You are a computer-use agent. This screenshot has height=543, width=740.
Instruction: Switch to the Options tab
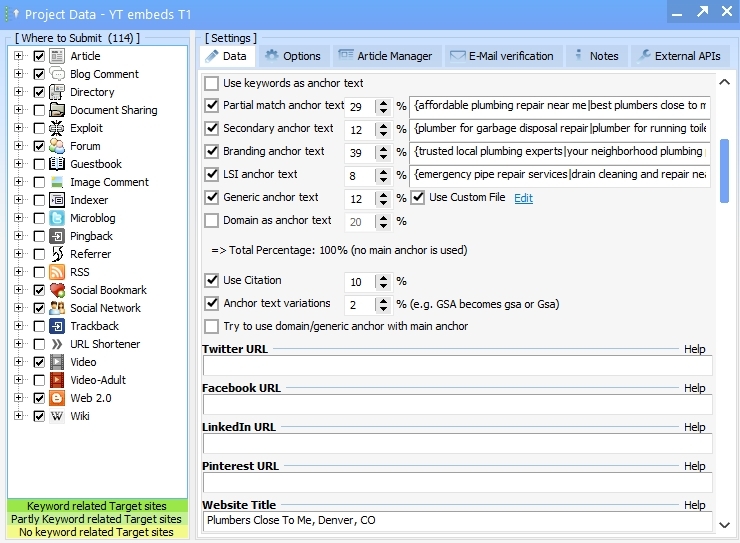(x=293, y=56)
